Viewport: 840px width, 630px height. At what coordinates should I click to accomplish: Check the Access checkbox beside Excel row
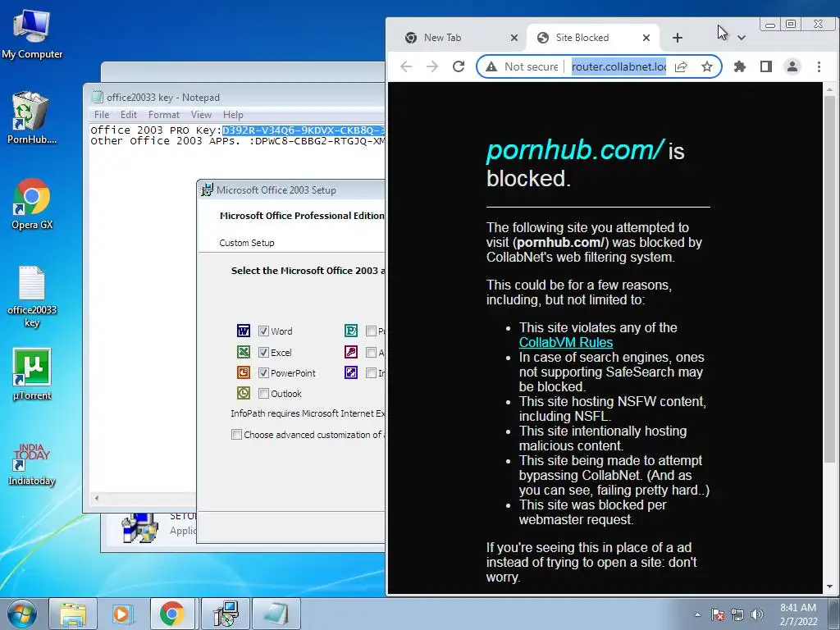tap(371, 352)
